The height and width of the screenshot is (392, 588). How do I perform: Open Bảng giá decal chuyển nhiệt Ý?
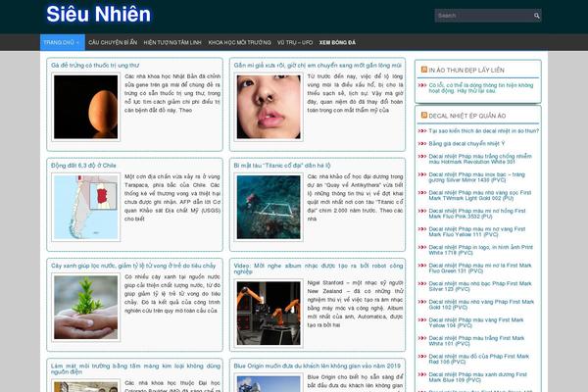click(x=466, y=144)
